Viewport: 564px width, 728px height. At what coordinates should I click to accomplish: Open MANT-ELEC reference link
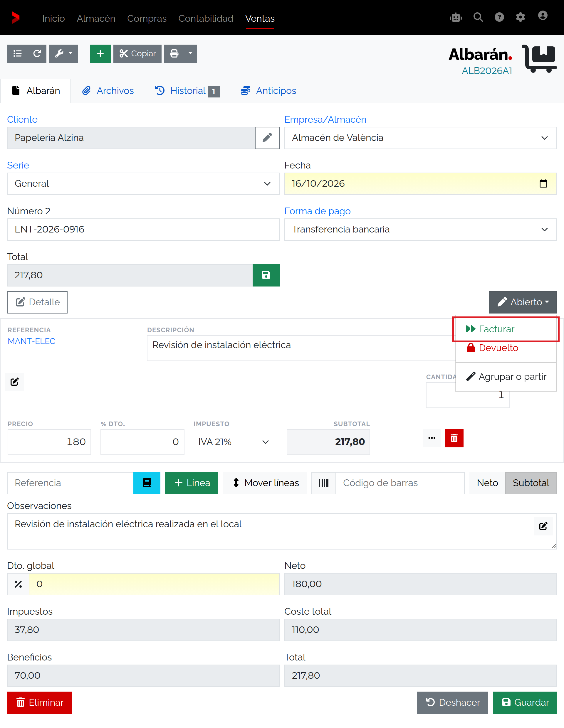31,341
